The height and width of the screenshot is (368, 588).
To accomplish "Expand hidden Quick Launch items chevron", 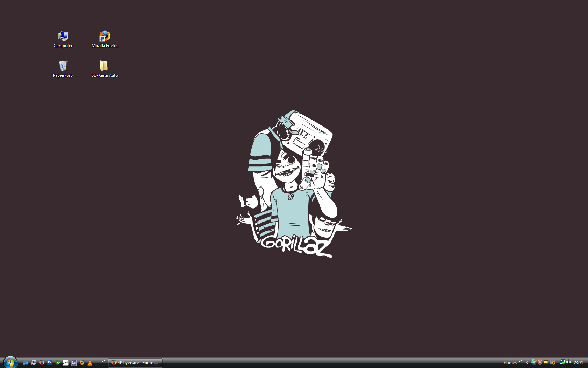I will (x=104, y=361).
